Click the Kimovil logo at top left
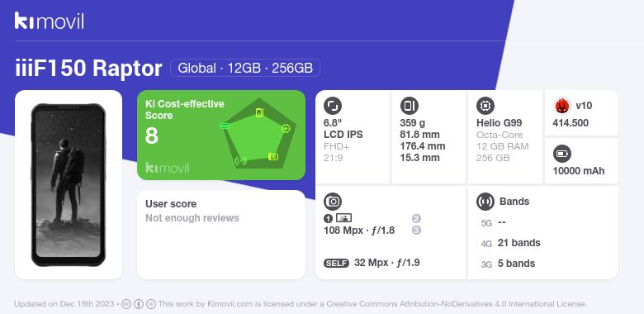Image resolution: width=644 pixels, height=314 pixels. coord(50,21)
